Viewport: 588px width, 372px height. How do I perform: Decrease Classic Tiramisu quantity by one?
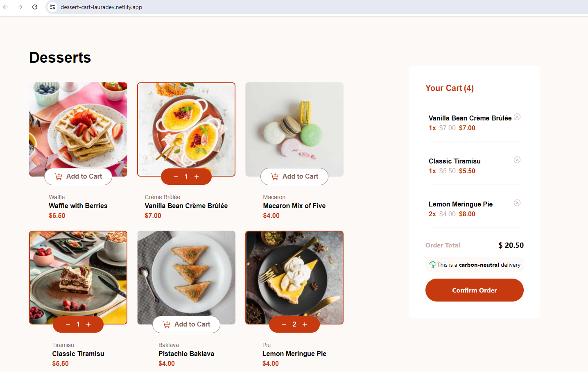(68, 324)
